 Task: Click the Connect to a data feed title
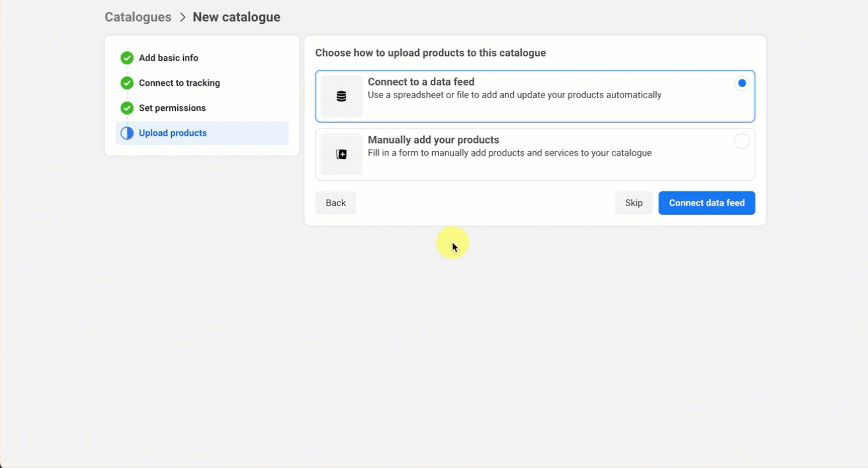tap(421, 82)
